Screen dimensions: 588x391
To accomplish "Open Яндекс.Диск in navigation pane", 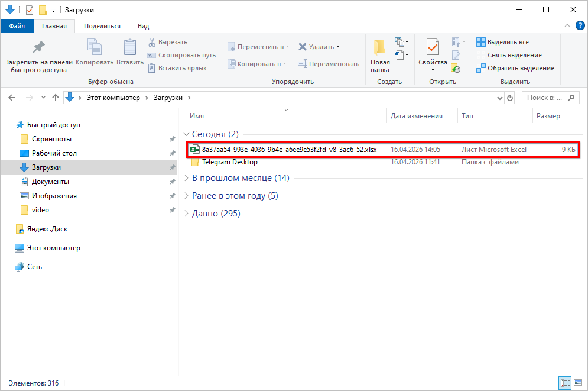I will (x=47, y=229).
